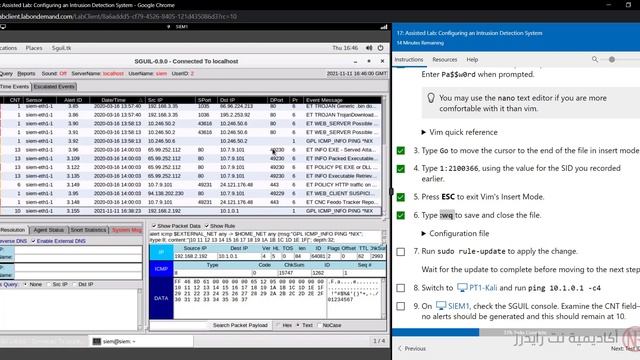The height and width of the screenshot is (360, 640).
Task: Sort events by Date/Time column header
Action: [117, 100]
